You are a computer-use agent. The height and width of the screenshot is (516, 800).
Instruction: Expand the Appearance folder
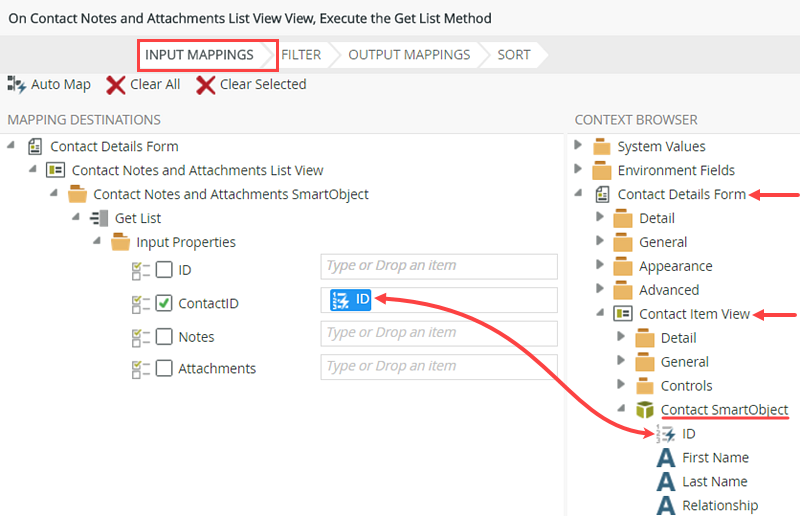tap(600, 266)
